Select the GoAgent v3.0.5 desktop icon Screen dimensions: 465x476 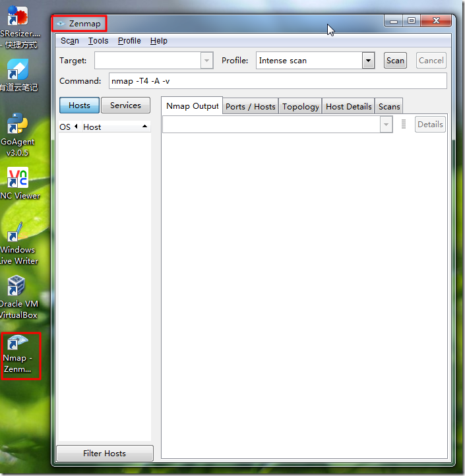18,123
